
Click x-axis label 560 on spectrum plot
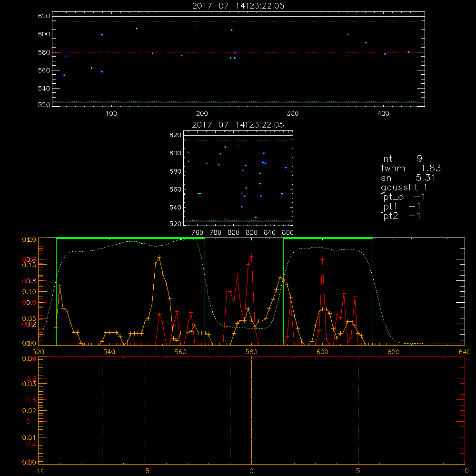point(180,352)
